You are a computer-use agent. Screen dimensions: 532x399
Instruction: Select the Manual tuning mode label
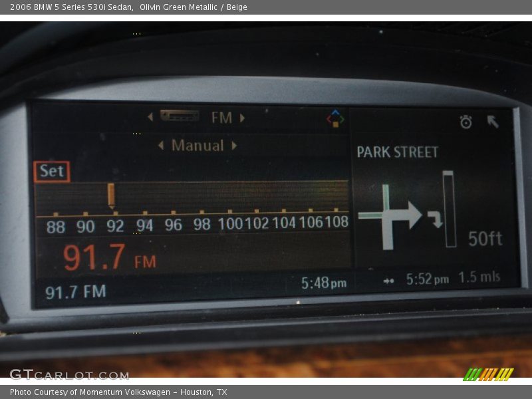point(198,146)
